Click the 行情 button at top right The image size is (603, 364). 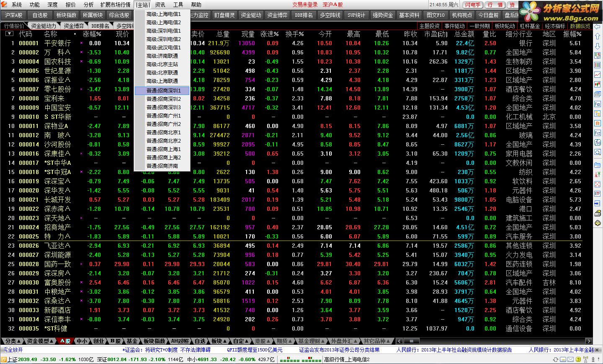(x=495, y=5)
